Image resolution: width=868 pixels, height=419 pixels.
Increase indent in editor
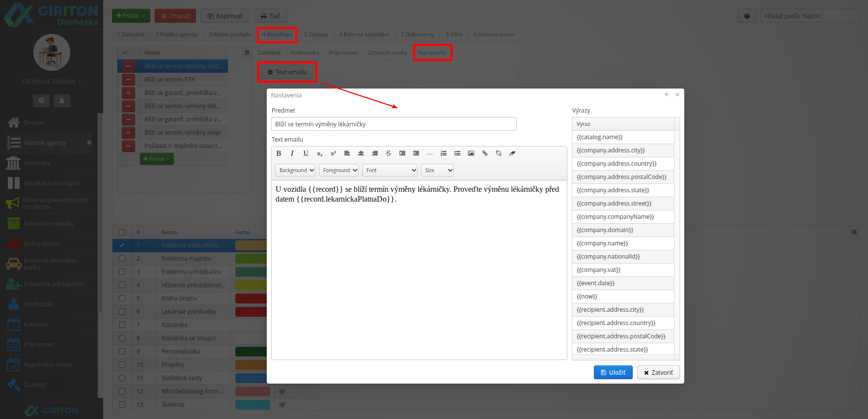coord(402,153)
